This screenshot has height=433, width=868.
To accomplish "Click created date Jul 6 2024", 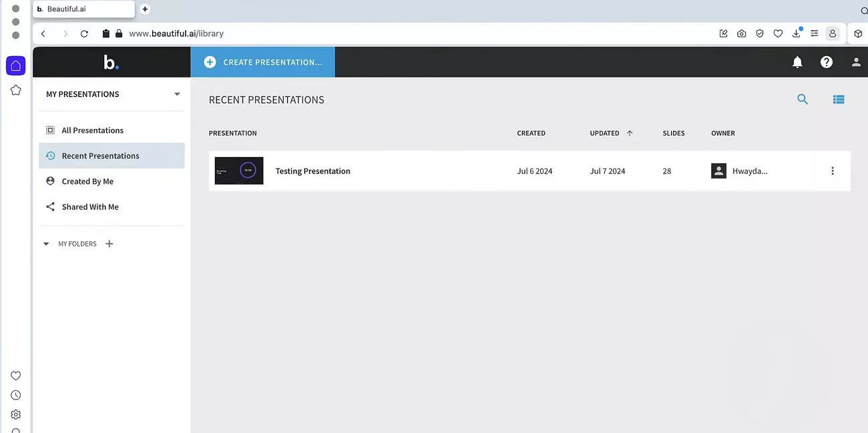I will (535, 171).
